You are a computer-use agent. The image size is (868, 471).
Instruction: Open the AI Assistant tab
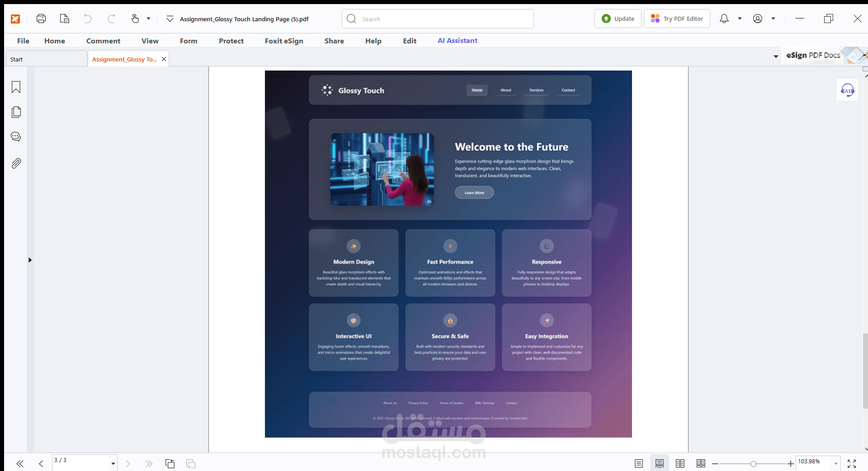pos(458,41)
